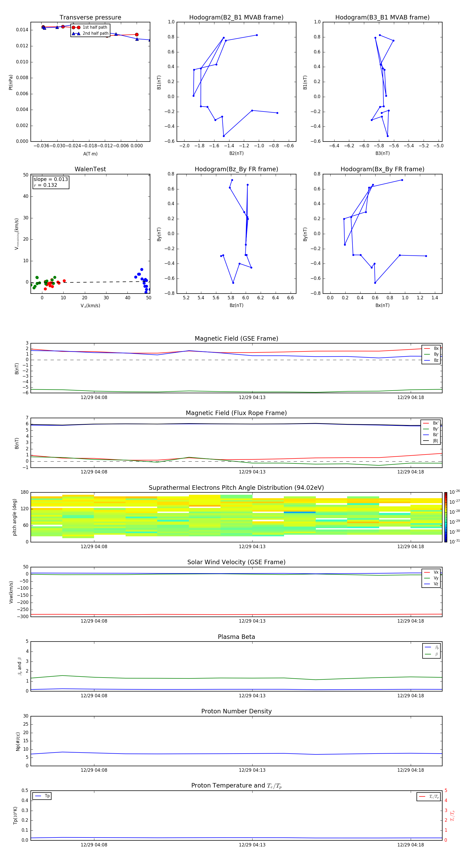Screen dimensions: 473x868
Task: Click the Bz entry in GSE magnetic field legend
Action: pos(431,361)
